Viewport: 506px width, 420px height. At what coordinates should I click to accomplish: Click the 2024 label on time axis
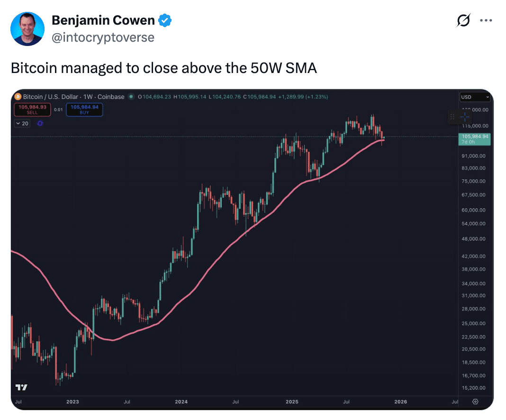(181, 402)
